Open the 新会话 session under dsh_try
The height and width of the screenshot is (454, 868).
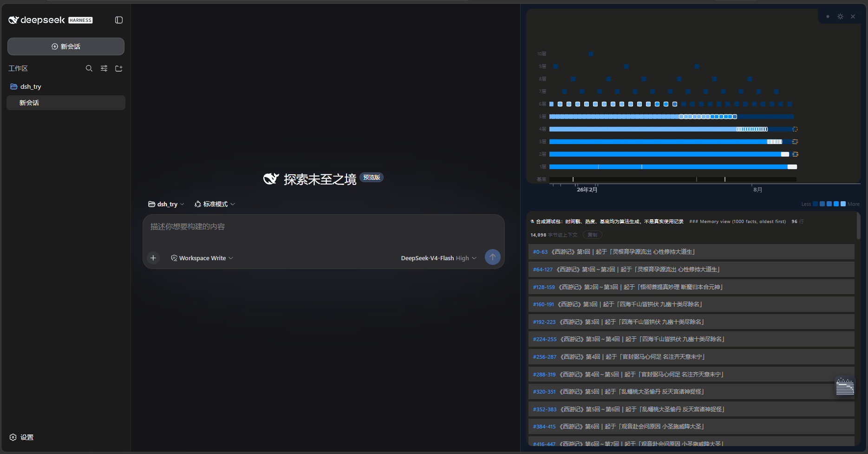click(x=66, y=103)
